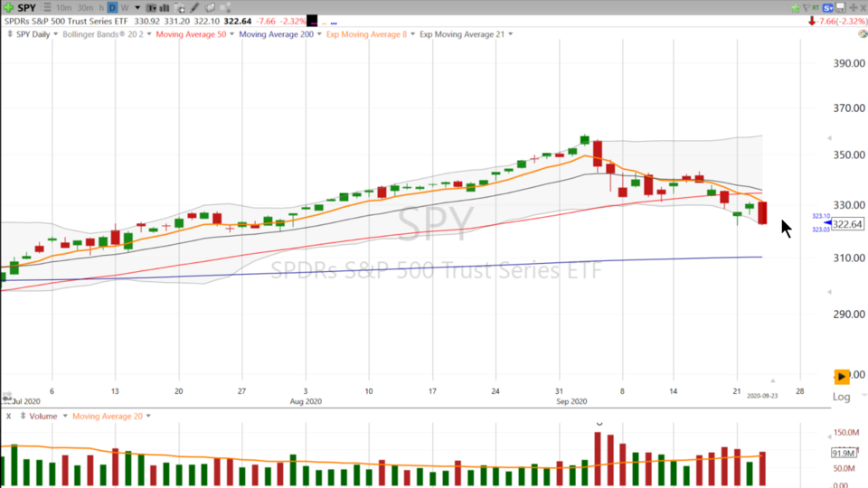The width and height of the screenshot is (868, 488).
Task: Click the left arrow beside the 150.0M volume scale
Action: coord(829,437)
